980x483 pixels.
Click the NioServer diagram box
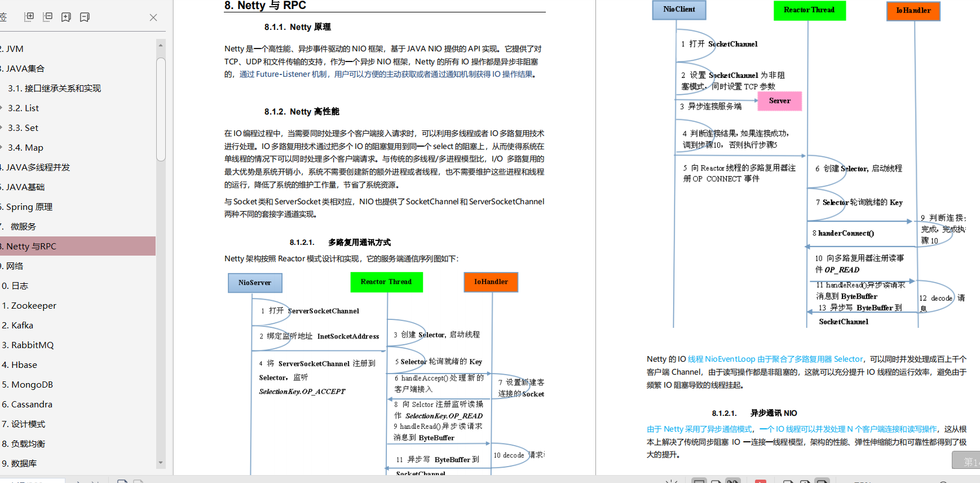click(x=255, y=283)
